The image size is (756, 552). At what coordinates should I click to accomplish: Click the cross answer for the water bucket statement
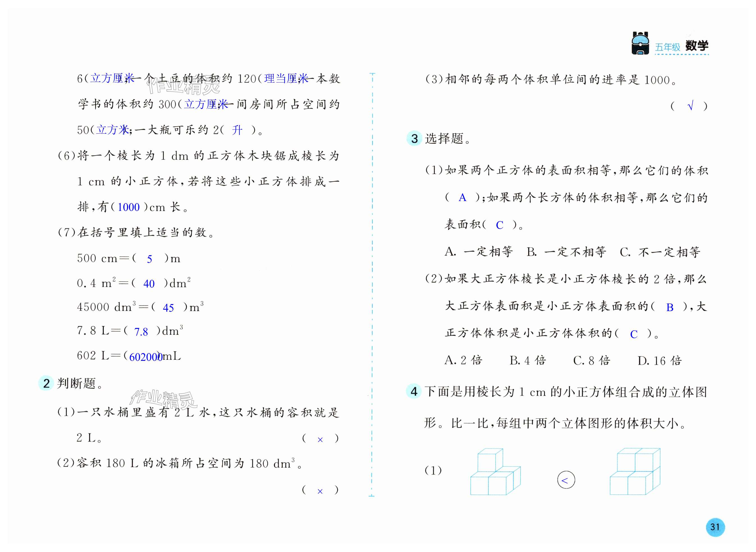[320, 439]
